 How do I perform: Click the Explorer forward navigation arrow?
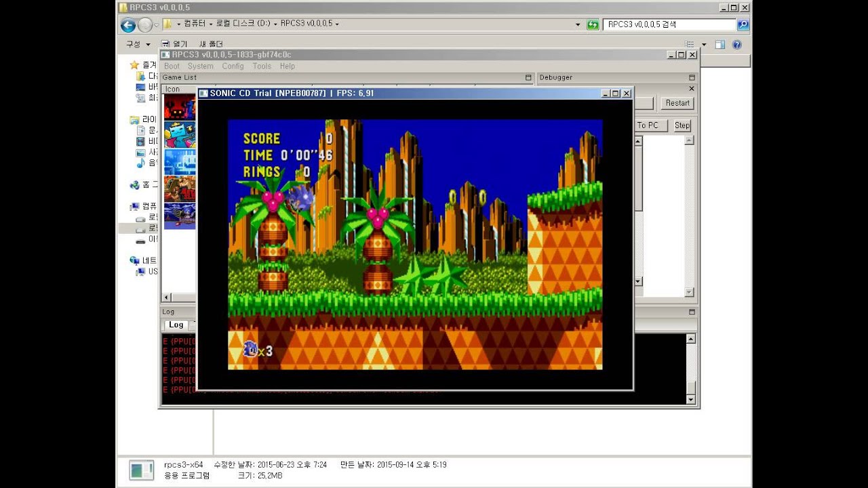pyautogui.click(x=145, y=25)
